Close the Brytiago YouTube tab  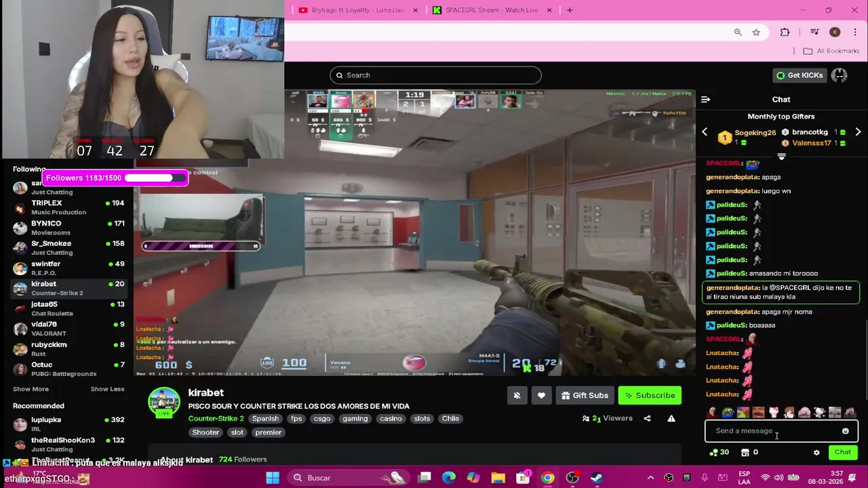coord(415,10)
